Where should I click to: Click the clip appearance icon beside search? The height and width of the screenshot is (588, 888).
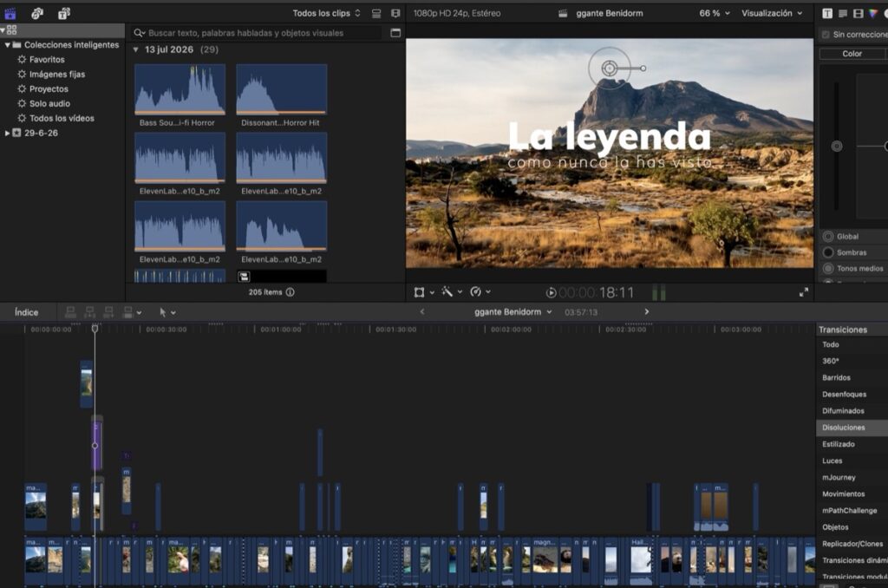point(395,33)
